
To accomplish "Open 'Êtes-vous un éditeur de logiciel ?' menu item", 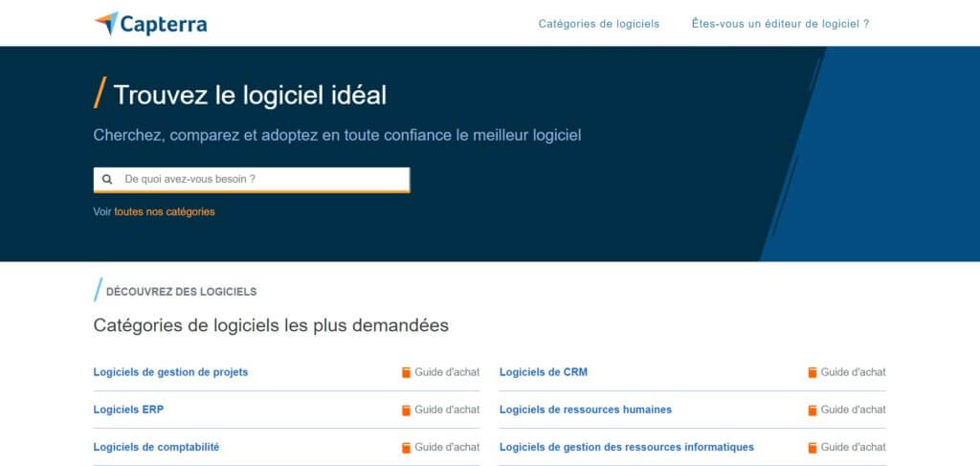I will 780,24.
